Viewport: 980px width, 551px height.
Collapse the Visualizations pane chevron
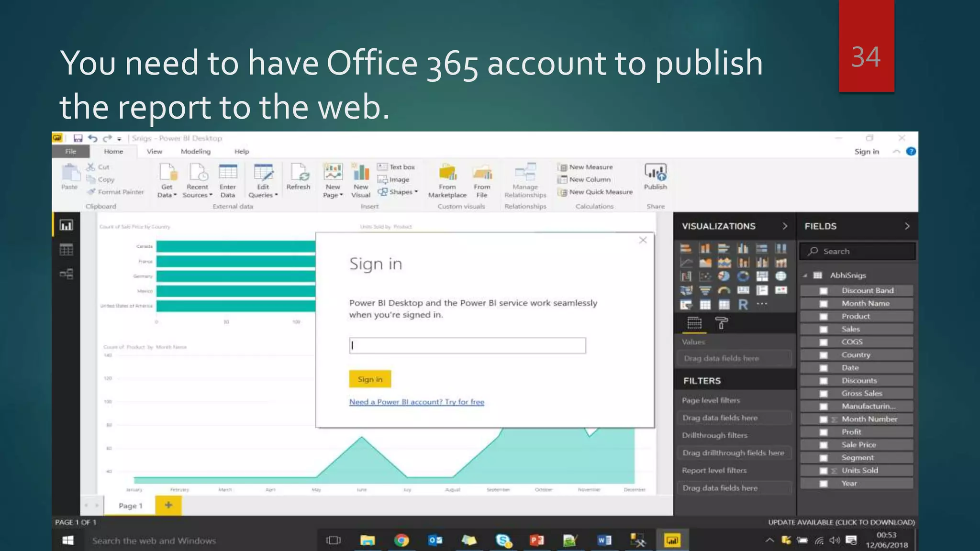tap(785, 226)
